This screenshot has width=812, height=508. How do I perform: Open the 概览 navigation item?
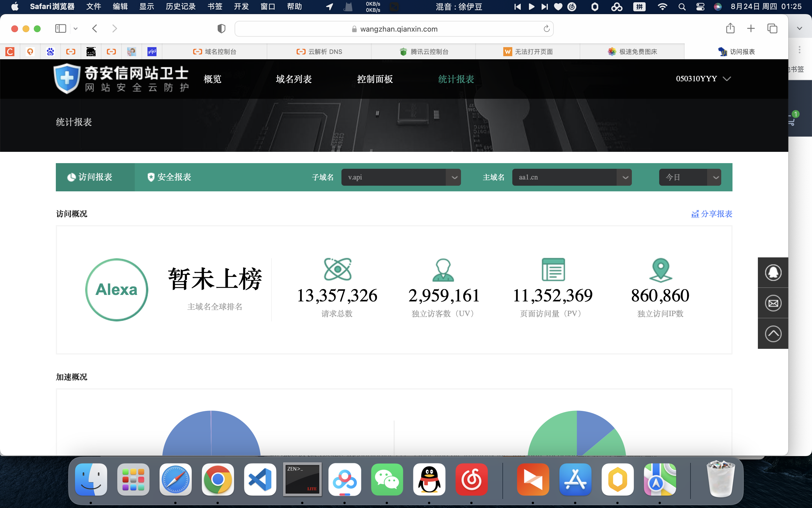212,79
